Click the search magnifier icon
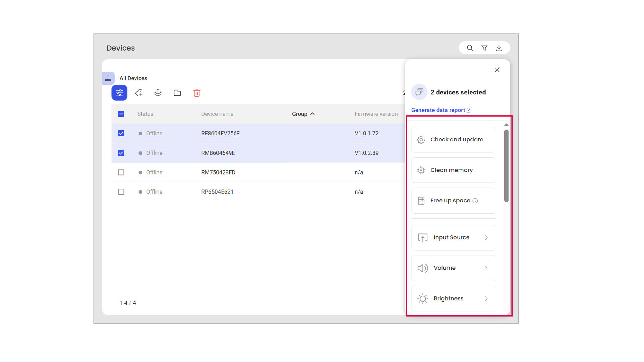The image size is (644, 362). tap(470, 48)
